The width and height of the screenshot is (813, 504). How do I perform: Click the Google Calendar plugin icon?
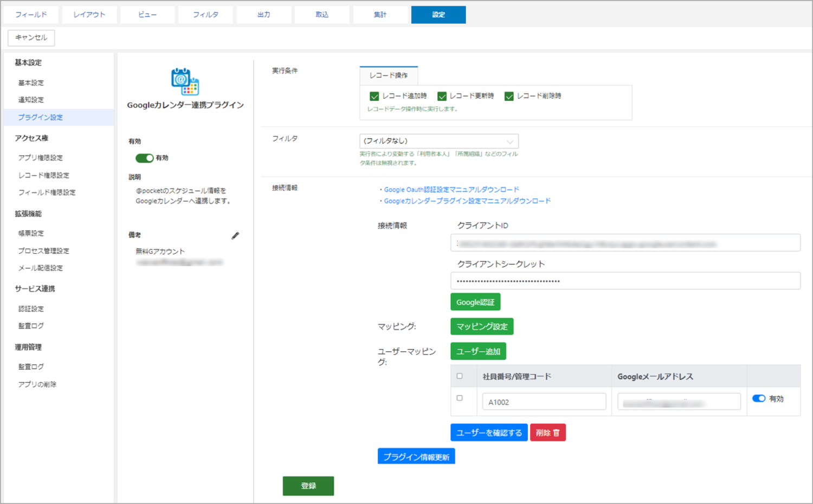185,81
